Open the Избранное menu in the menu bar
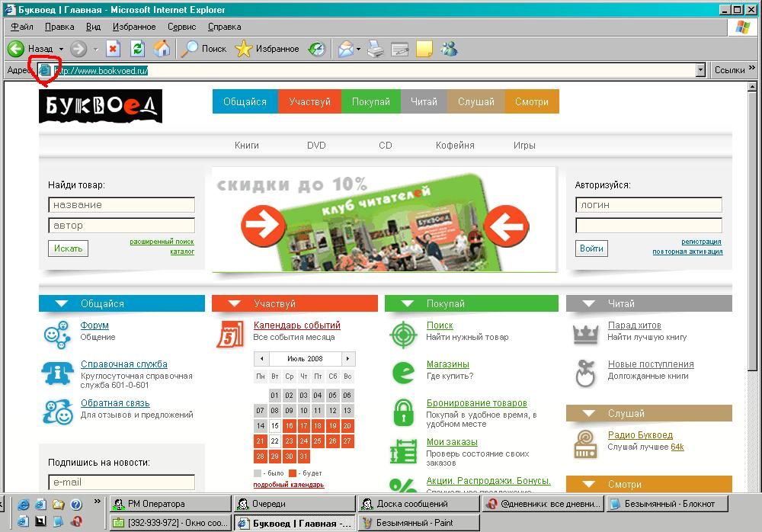Screen dimensions: 762x532 [x=134, y=27]
